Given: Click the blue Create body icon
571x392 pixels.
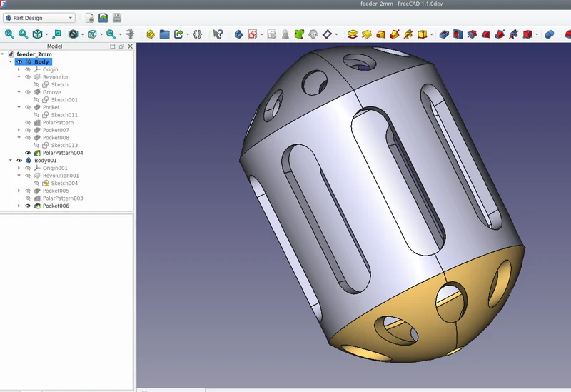Looking at the screenshot, I should point(238,34).
